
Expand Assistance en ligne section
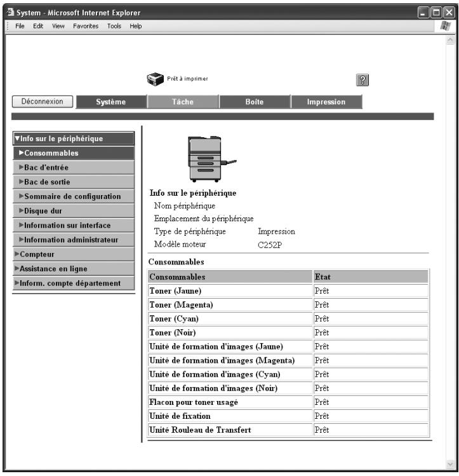[x=74, y=269]
